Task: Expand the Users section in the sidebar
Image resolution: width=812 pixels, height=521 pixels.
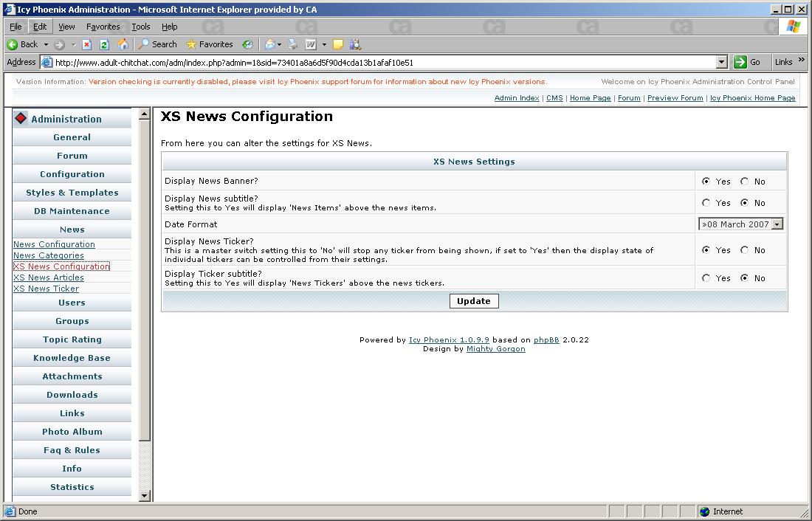Action: (x=72, y=303)
